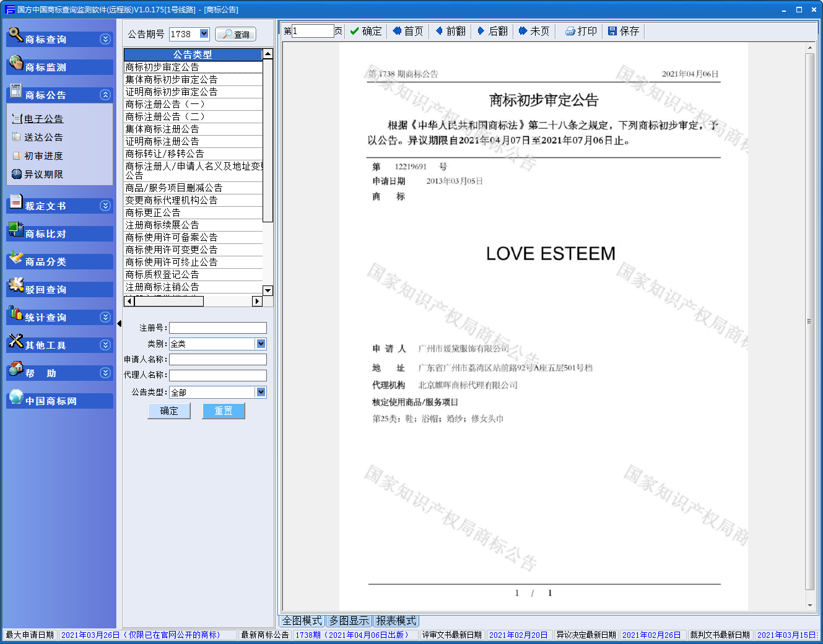Image resolution: width=823 pixels, height=644 pixels.
Task: Collapse the 商标公告 section chevron
Action: [105, 95]
